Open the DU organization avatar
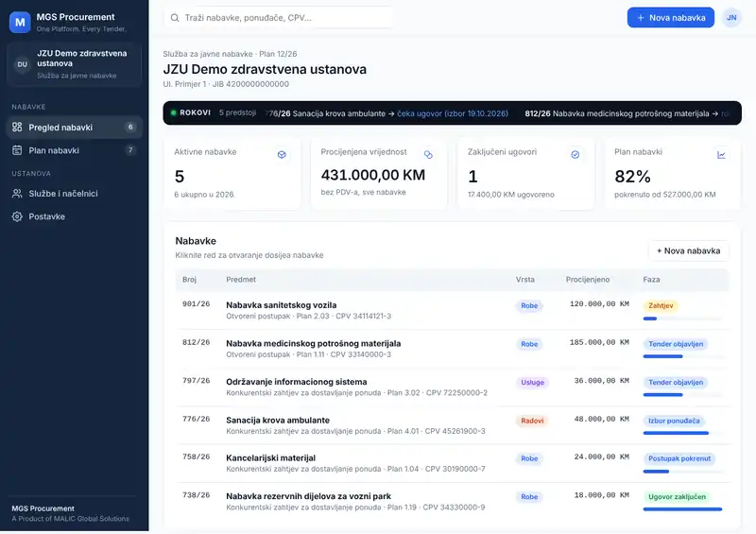This screenshot has width=756, height=534. 22,64
